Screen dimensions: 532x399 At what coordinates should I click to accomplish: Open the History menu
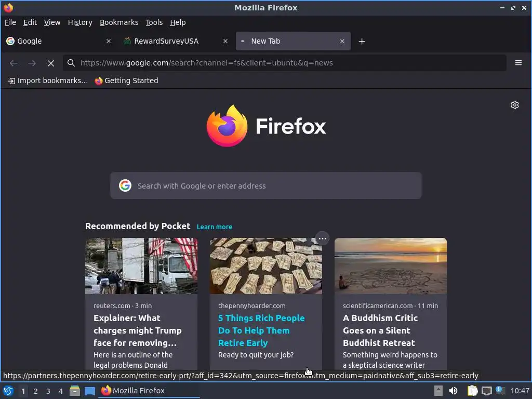pos(80,22)
